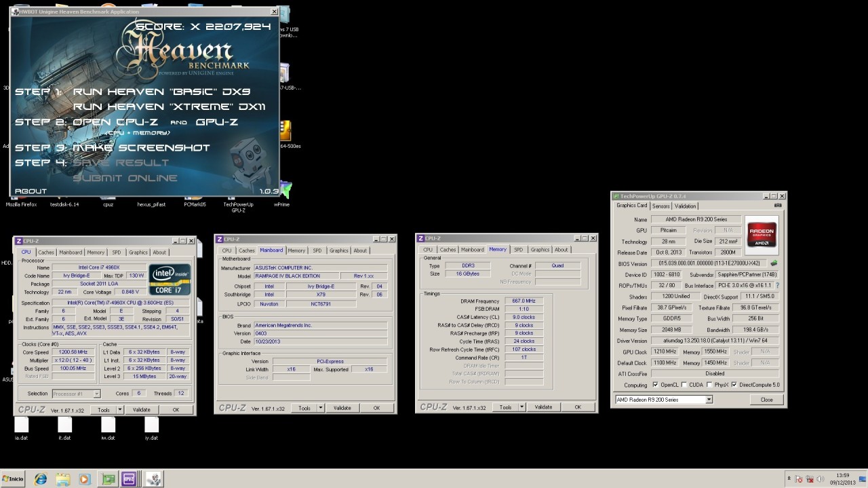This screenshot has height=488, width=868.
Task: Click Validate in CPU tab CPU-Z window
Action: (141, 410)
